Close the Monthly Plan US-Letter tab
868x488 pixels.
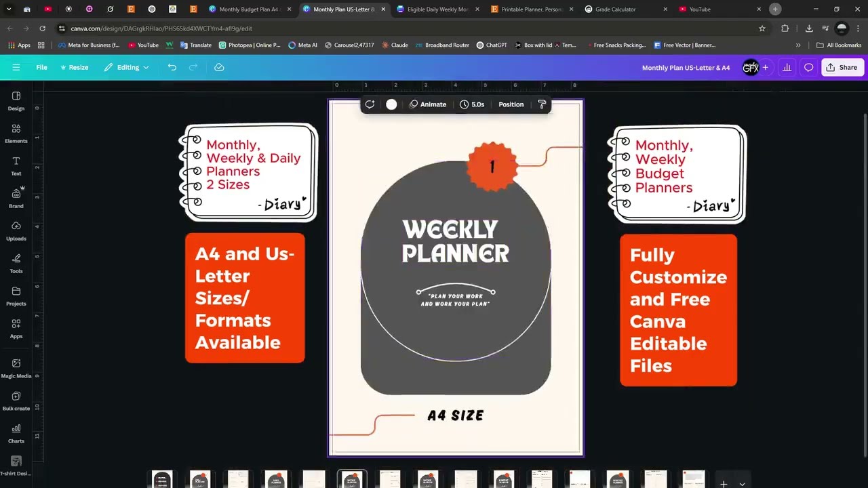[x=384, y=9]
